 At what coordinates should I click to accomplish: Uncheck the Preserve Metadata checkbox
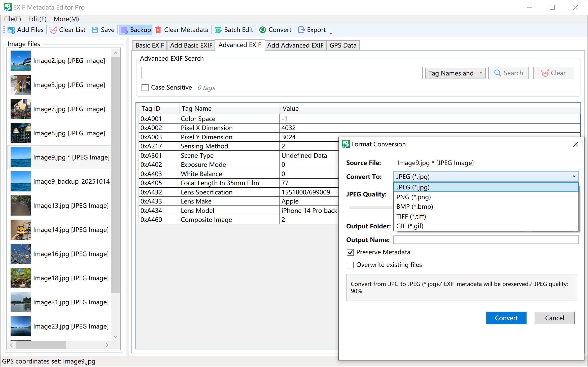point(350,252)
